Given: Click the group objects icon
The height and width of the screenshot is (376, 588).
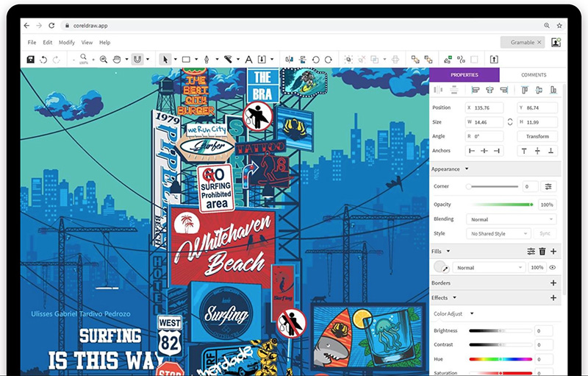Looking at the screenshot, I should tap(348, 60).
